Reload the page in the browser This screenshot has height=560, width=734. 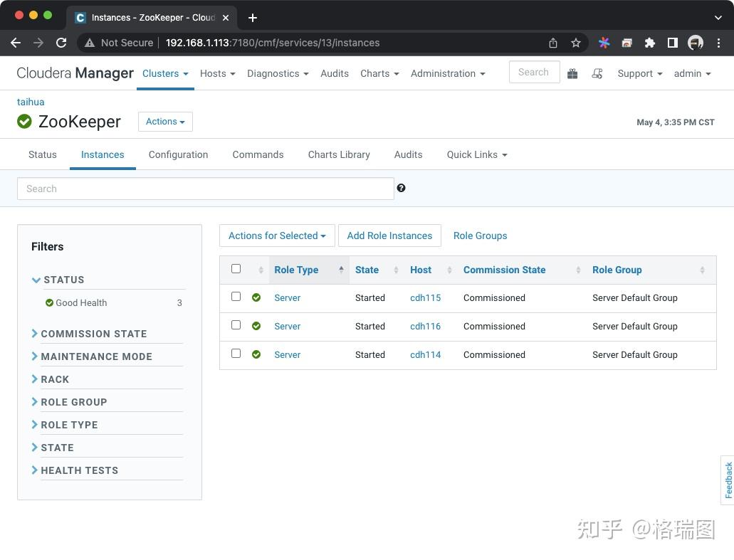[61, 42]
